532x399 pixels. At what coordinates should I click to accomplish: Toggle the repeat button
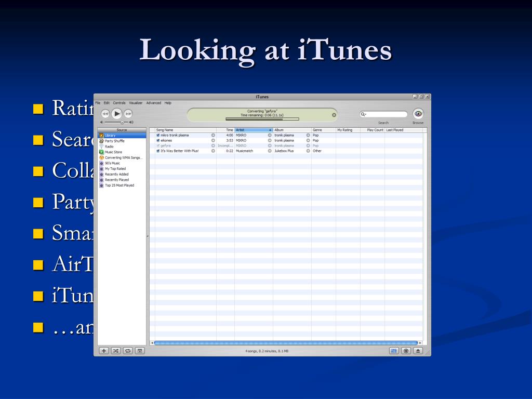[128, 351]
